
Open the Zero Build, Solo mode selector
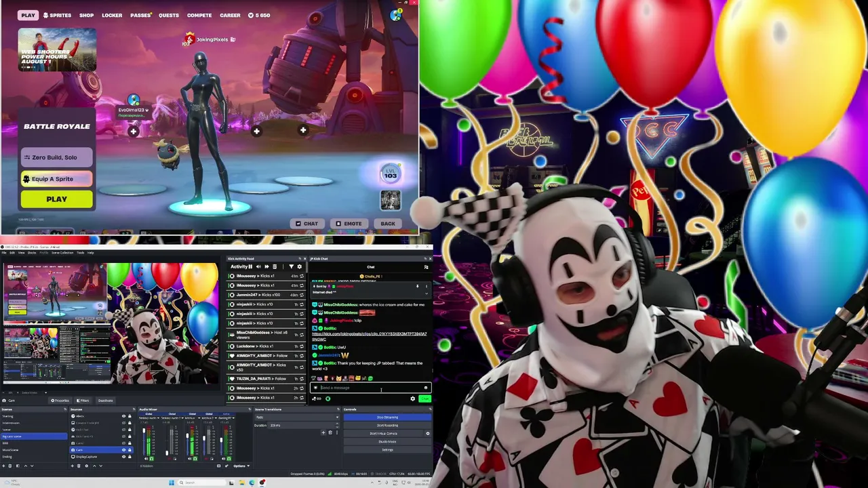tap(57, 157)
